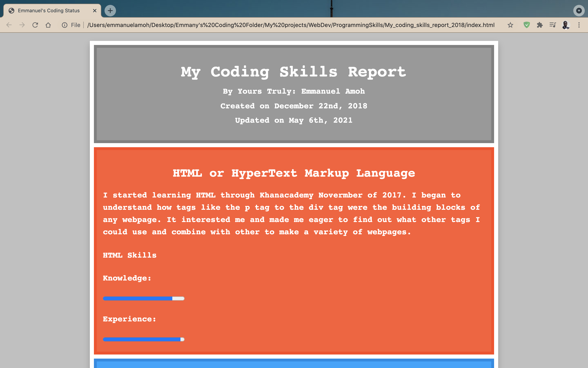Bookmark this page with the star

[510, 25]
